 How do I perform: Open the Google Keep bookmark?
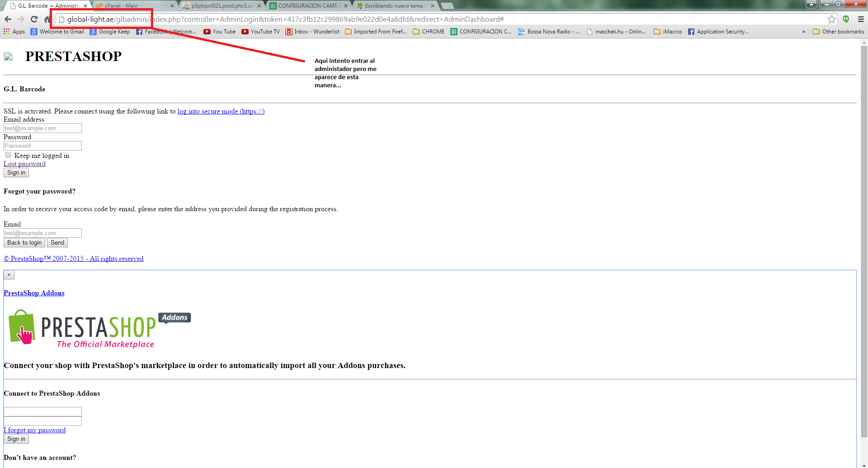click(x=110, y=32)
